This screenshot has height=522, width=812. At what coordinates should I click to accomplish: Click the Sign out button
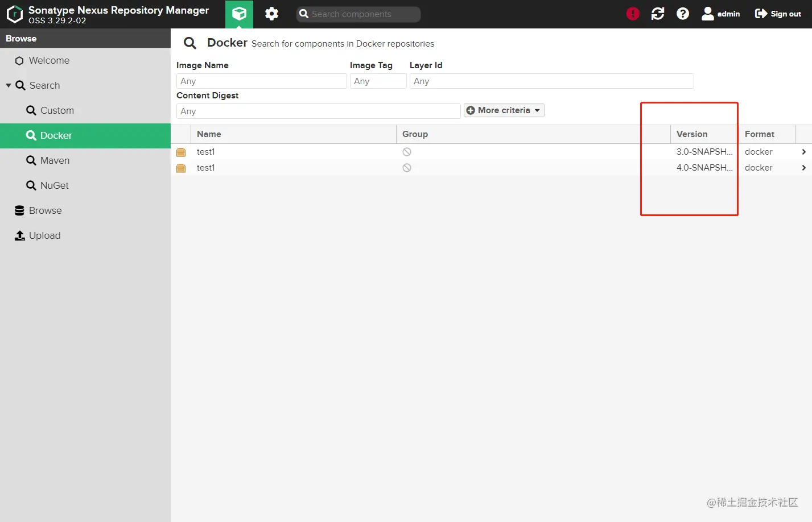click(x=778, y=14)
